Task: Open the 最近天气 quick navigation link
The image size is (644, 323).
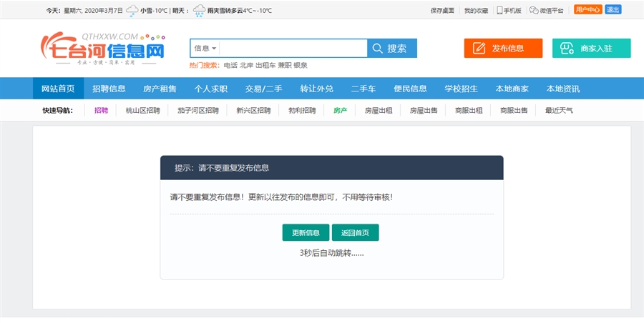Action: pyautogui.click(x=559, y=111)
